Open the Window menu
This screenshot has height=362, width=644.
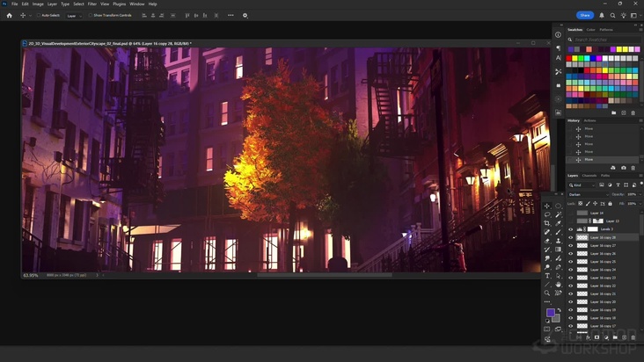[136, 4]
